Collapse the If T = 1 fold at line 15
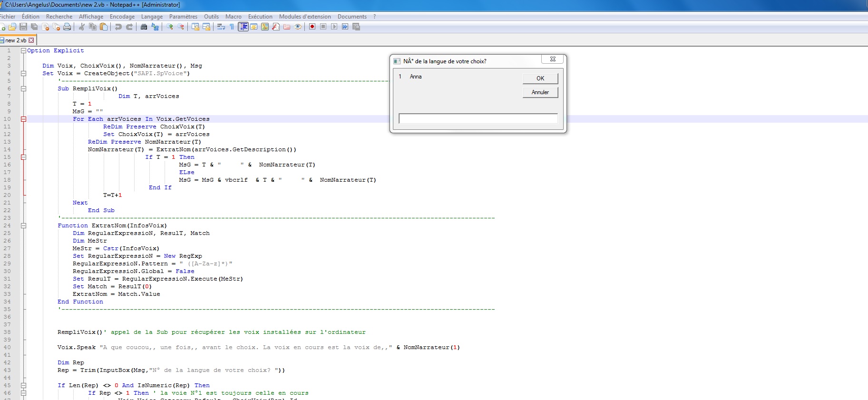 pos(23,157)
